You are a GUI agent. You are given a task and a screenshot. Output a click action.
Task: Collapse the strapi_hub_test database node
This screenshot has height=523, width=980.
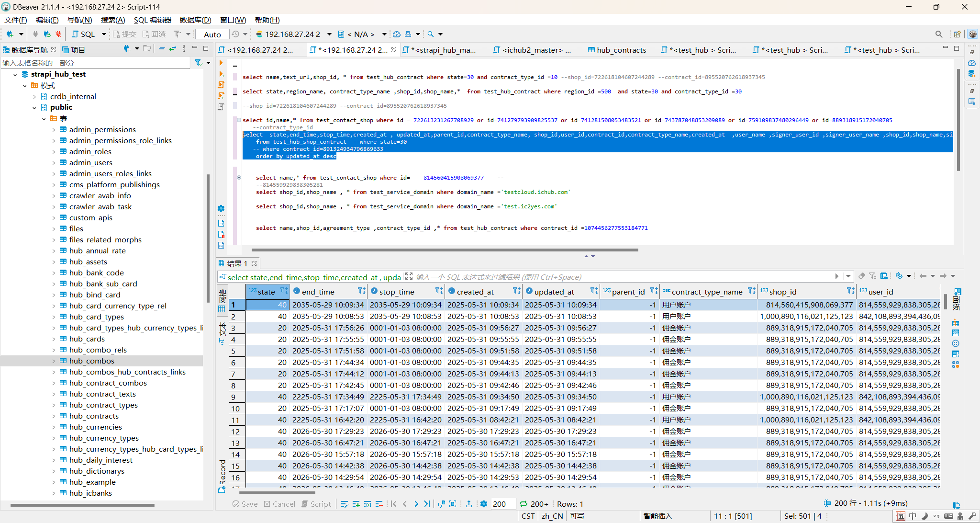point(15,74)
